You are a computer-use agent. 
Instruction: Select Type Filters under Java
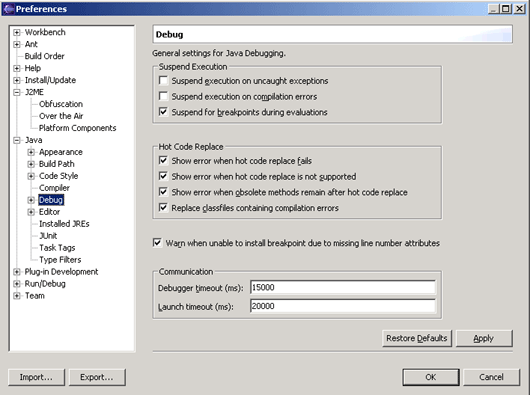60,260
